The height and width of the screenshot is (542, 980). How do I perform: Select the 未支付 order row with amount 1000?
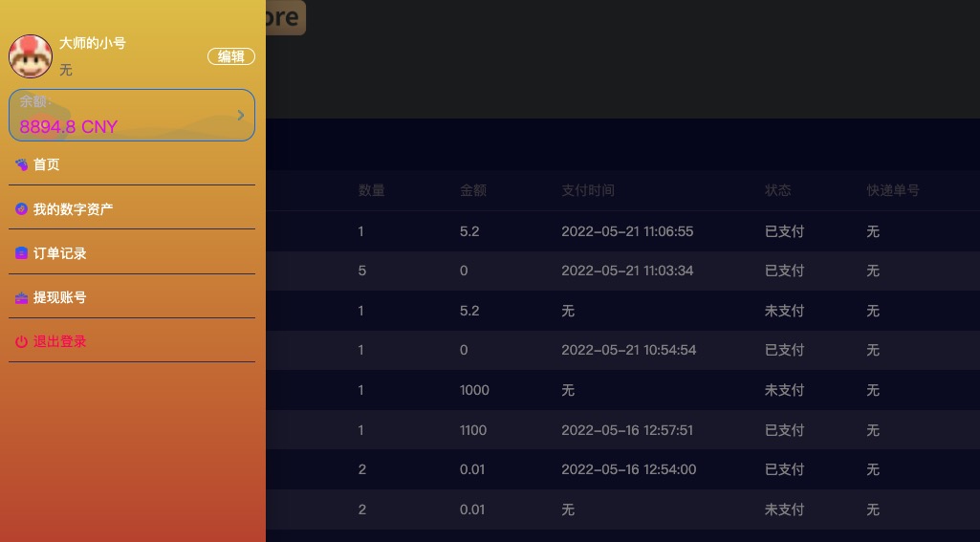click(622, 390)
